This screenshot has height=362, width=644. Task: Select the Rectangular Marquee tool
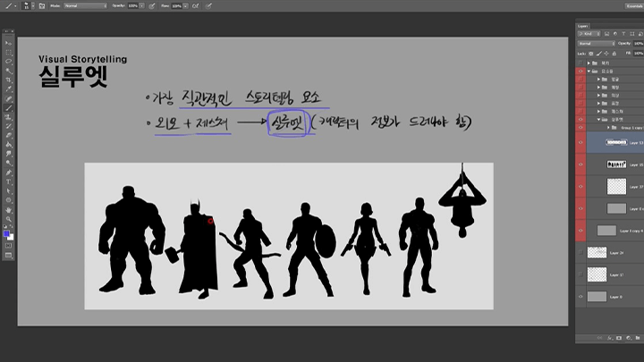(x=8, y=52)
